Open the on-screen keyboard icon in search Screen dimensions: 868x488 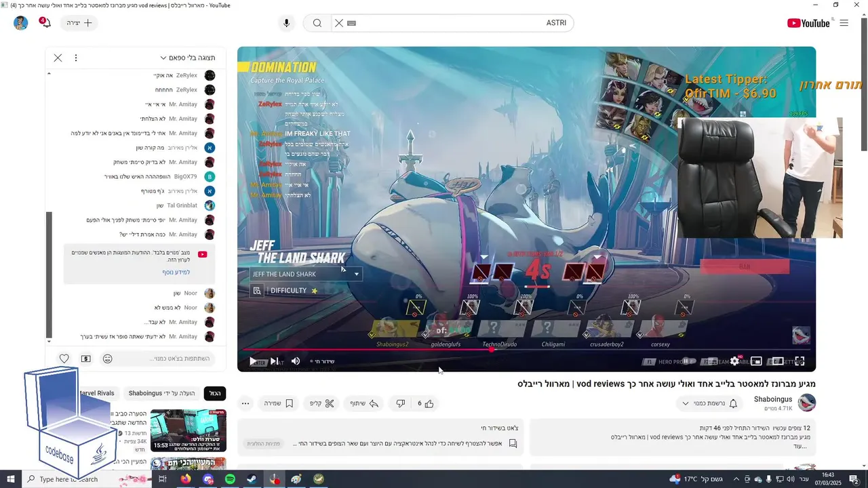pos(351,23)
